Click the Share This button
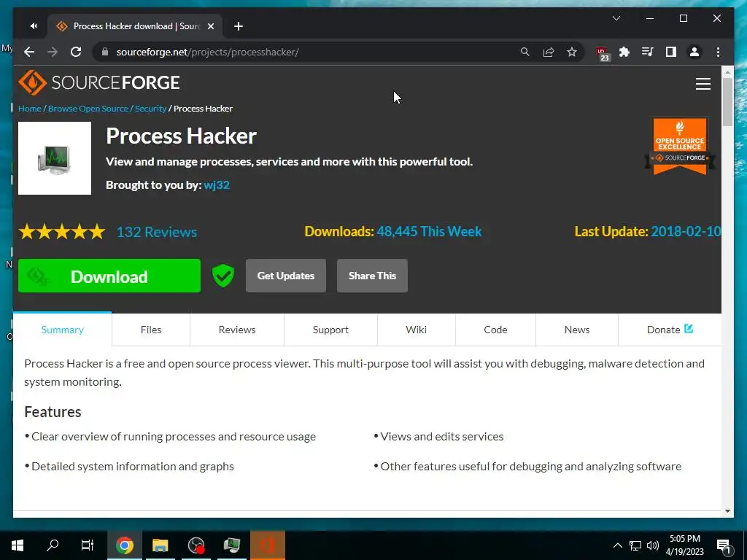747x560 pixels. pyautogui.click(x=372, y=276)
